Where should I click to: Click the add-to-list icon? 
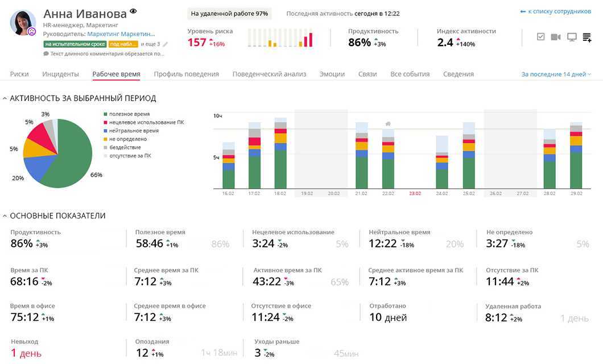pyautogui.click(x=587, y=38)
